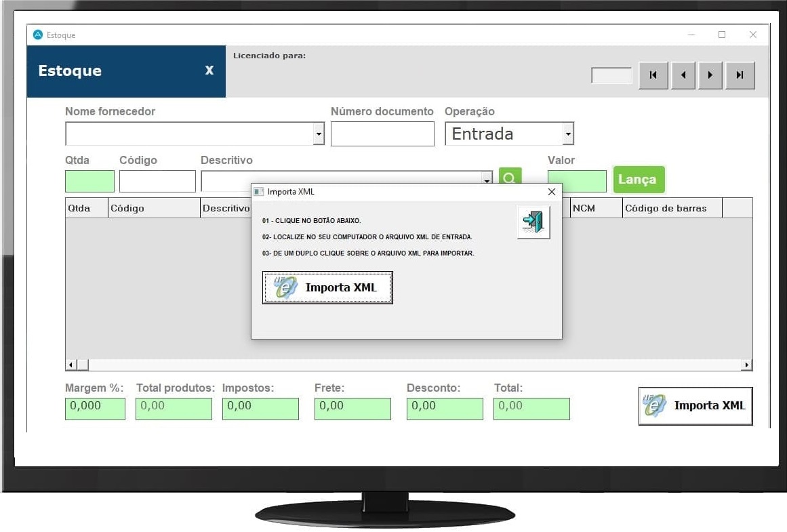The height and width of the screenshot is (532, 787).
Task: Click the green magnifier search icon
Action: click(510, 178)
